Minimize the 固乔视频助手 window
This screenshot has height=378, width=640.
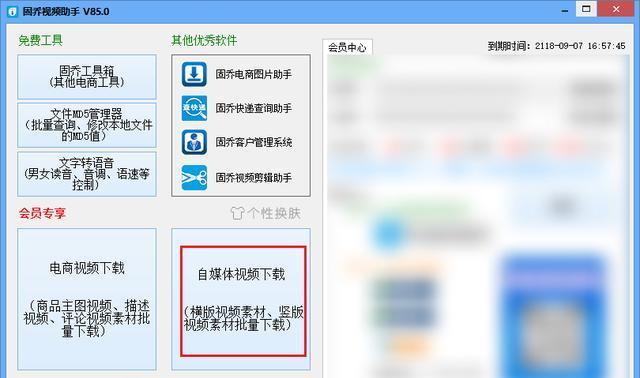565,11
